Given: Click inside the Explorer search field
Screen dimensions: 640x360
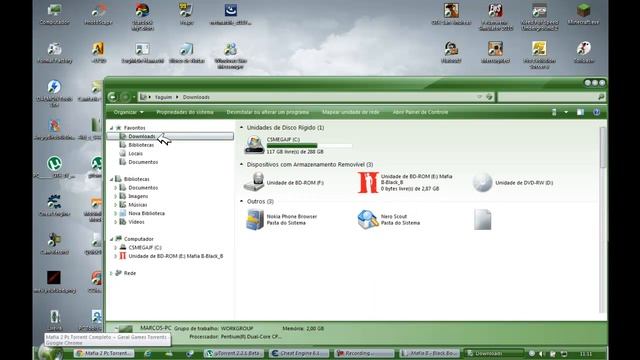Looking at the screenshot, I should click(x=547, y=97).
